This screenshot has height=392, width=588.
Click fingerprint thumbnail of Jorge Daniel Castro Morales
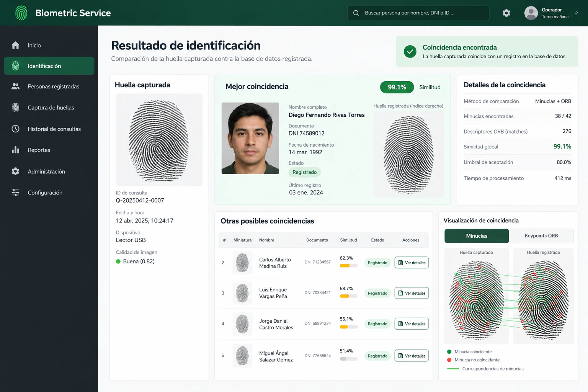coord(242,324)
